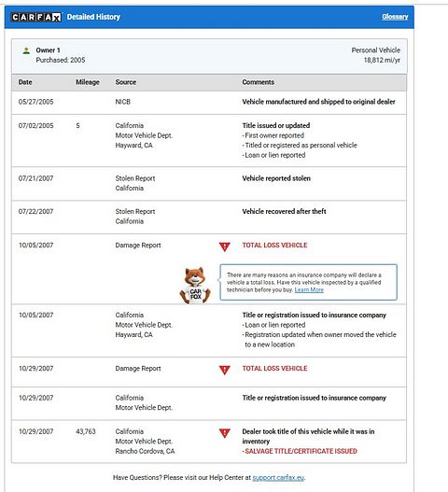Select the Vehicle reported stolen entry
This screenshot has height=492, width=448.
pyautogui.click(x=276, y=178)
